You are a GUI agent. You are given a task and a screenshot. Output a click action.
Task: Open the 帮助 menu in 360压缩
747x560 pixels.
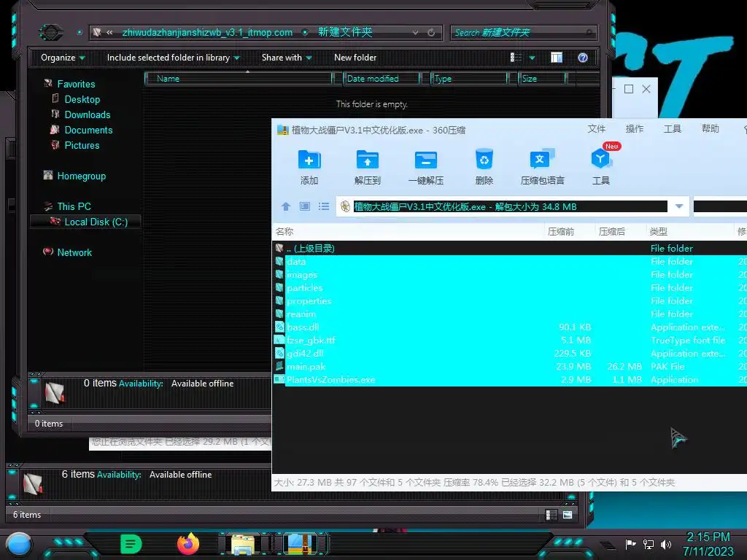coord(711,128)
